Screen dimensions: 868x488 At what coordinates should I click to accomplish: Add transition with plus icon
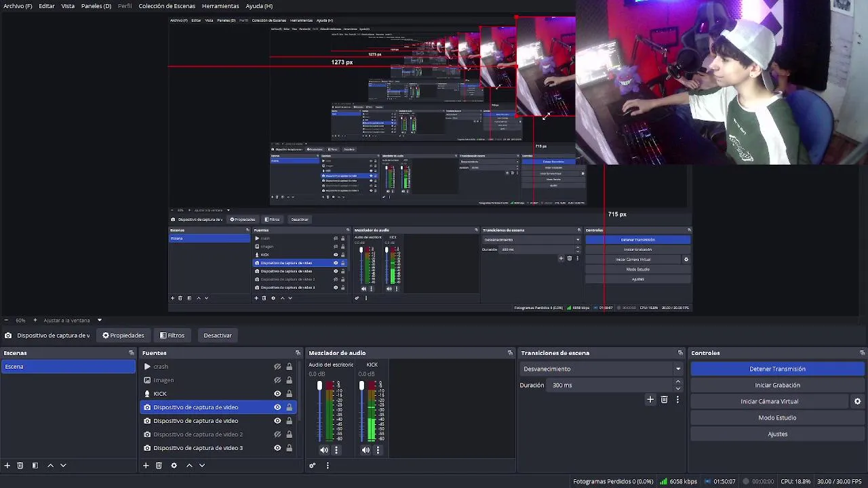coord(650,400)
